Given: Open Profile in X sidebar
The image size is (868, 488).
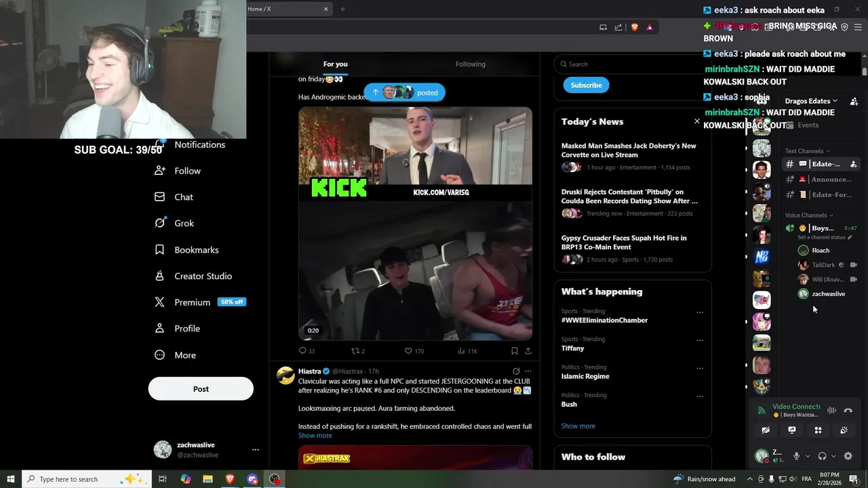Looking at the screenshot, I should pos(177,329).
